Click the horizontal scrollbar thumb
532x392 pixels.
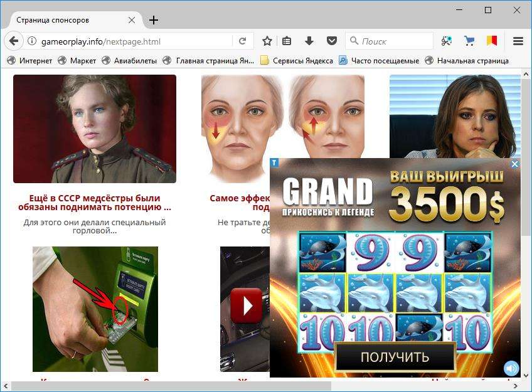click(x=171, y=386)
